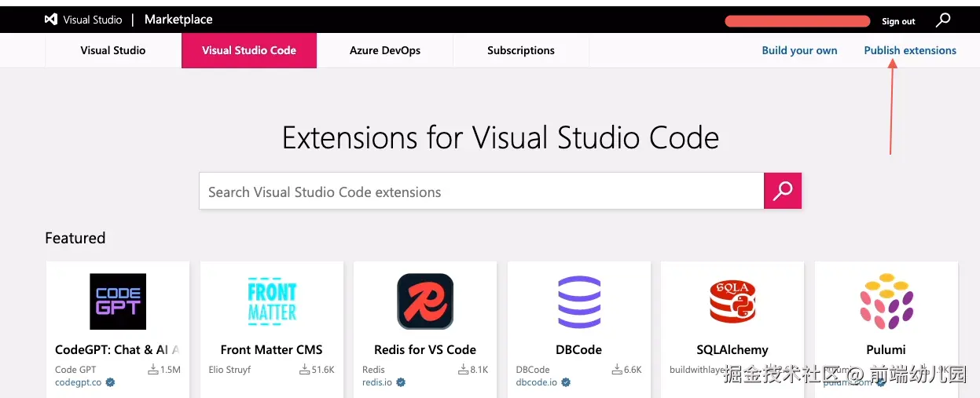
Task: Click verified badge next to codegpt.co
Action: click(111, 383)
